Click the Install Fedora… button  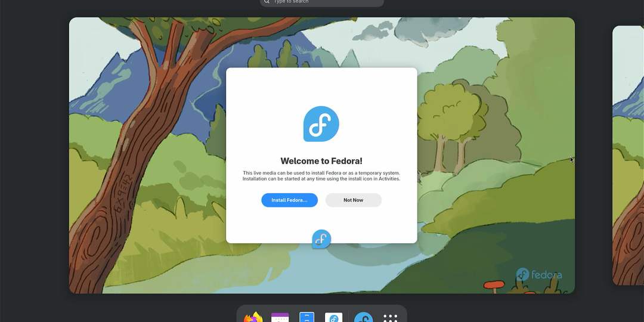(x=290, y=200)
